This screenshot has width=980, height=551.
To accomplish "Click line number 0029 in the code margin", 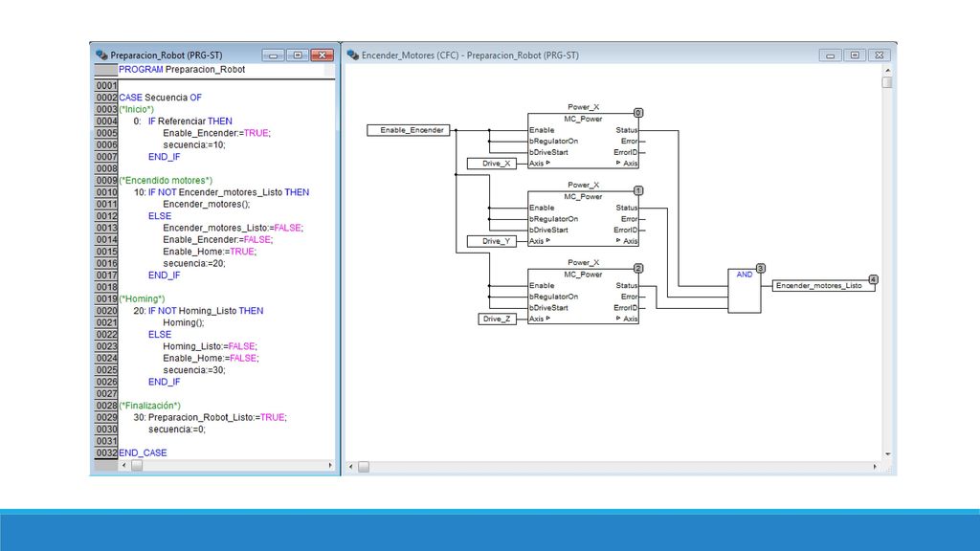I will 106,417.
